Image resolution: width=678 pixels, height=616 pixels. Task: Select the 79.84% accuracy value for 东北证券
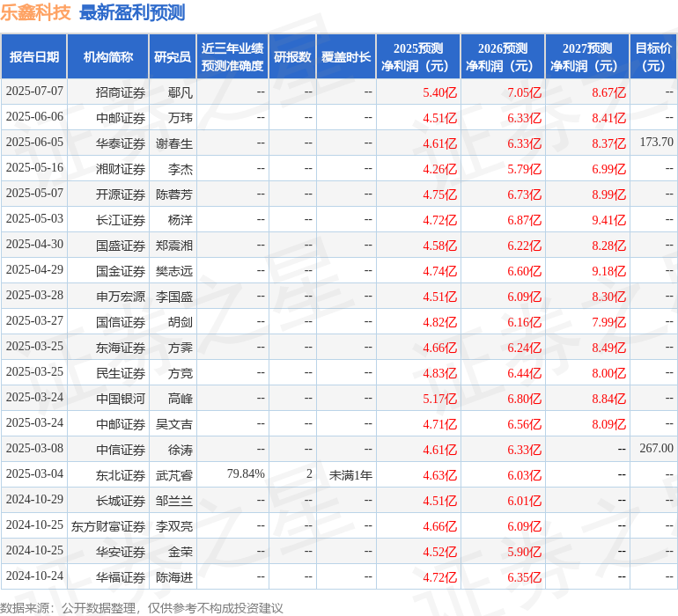click(x=246, y=474)
